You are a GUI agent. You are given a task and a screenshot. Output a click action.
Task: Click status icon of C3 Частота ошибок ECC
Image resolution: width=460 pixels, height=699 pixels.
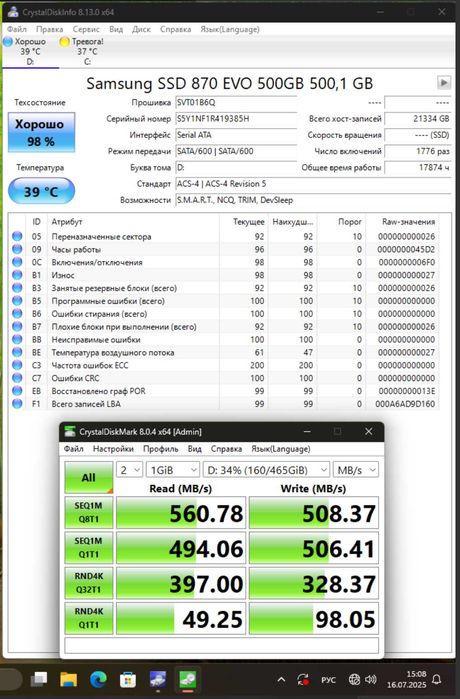coord(17,365)
